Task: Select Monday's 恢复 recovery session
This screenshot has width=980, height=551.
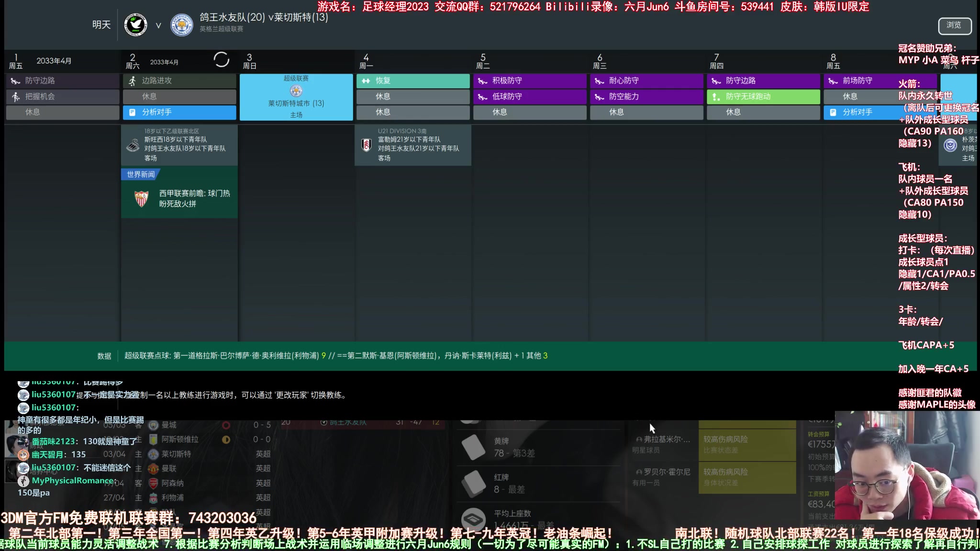Action: pyautogui.click(x=413, y=81)
